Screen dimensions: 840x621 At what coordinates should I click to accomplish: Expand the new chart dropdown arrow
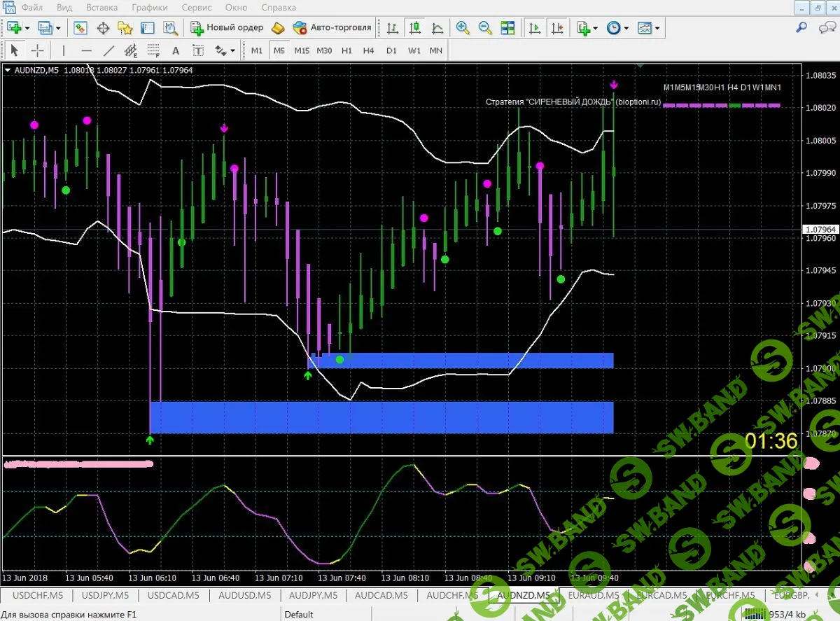pyautogui.click(x=27, y=28)
